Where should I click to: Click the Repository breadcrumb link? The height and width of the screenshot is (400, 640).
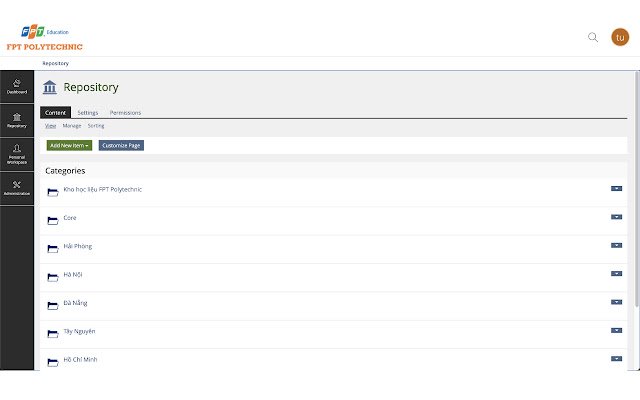[x=56, y=63]
